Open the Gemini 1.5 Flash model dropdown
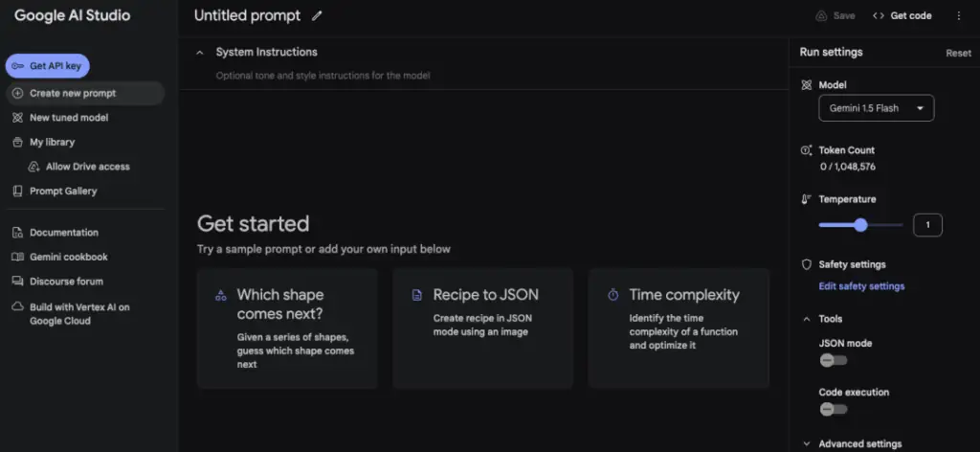 tap(876, 108)
